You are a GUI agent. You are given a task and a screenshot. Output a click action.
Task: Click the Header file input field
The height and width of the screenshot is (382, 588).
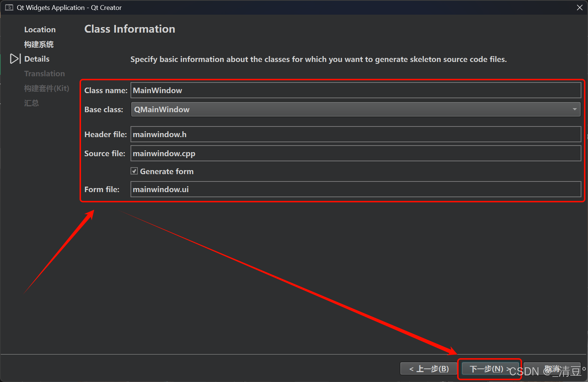[356, 134]
